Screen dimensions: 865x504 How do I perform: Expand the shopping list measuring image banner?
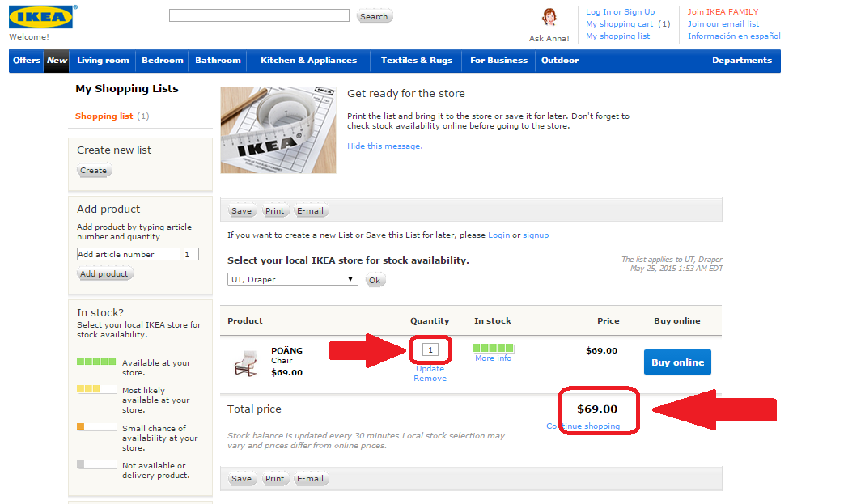click(x=278, y=129)
